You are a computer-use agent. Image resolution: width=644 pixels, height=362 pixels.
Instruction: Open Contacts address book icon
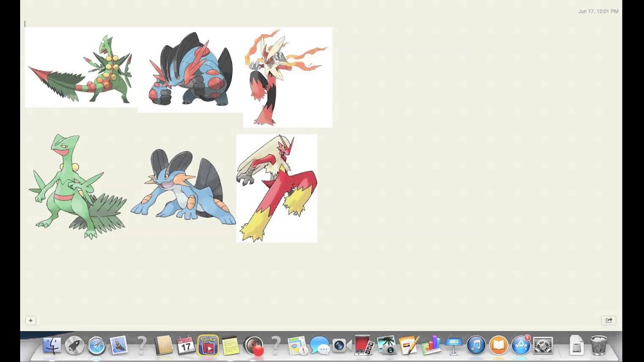tap(164, 345)
